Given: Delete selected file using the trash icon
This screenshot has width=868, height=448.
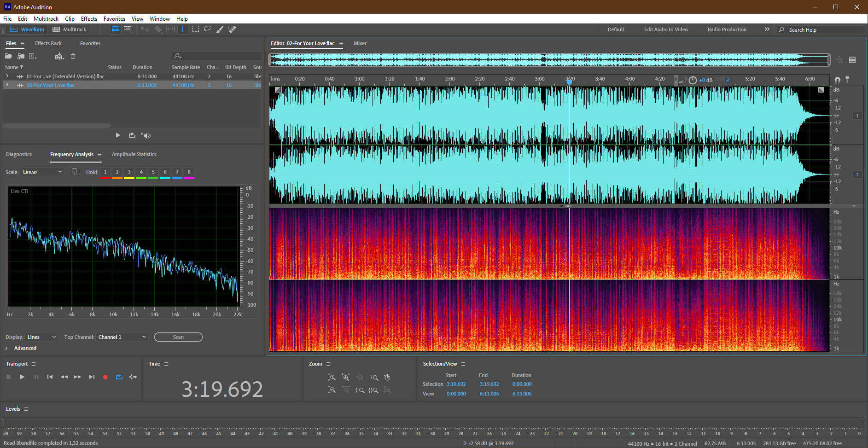Looking at the screenshot, I should tap(73, 56).
